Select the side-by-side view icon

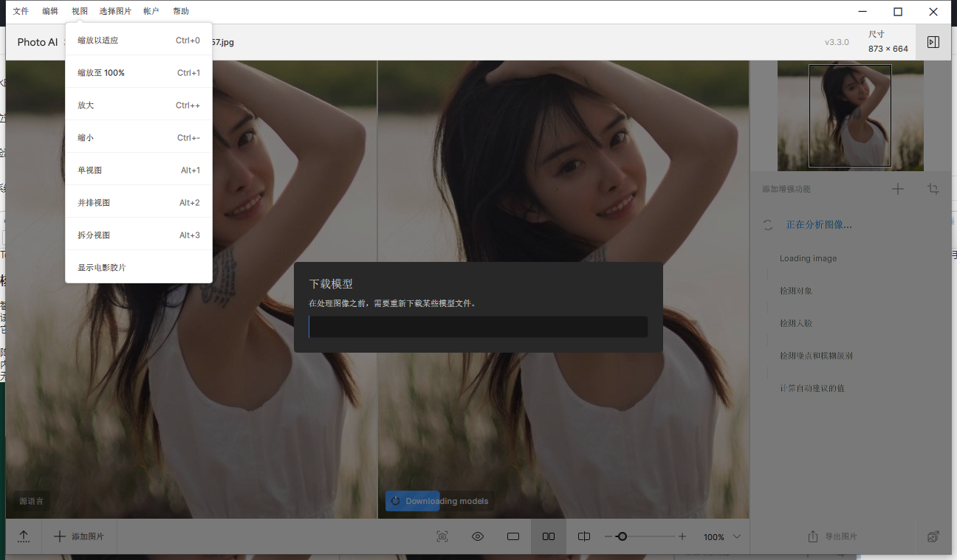coord(549,536)
